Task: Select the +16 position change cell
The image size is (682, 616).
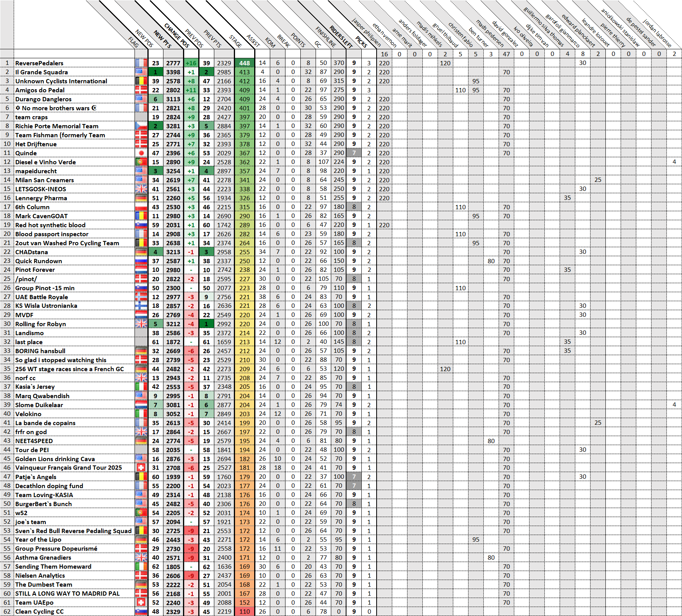Action: click(x=191, y=63)
